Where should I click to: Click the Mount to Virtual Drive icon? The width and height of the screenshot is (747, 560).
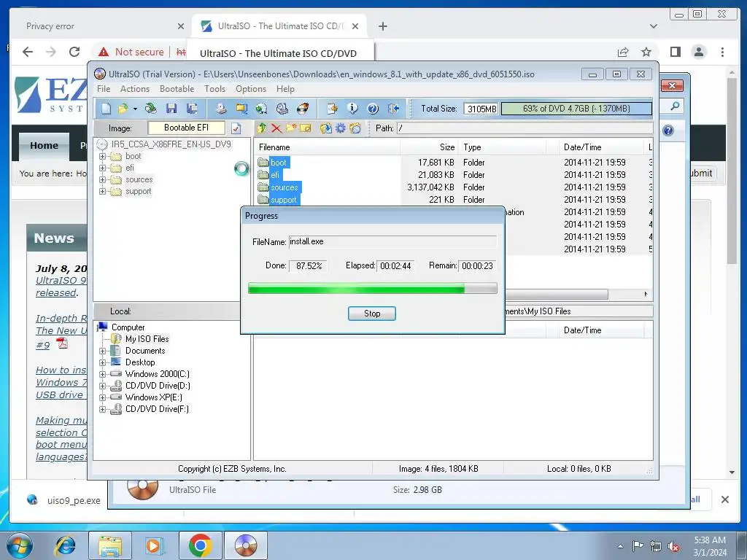click(x=282, y=109)
